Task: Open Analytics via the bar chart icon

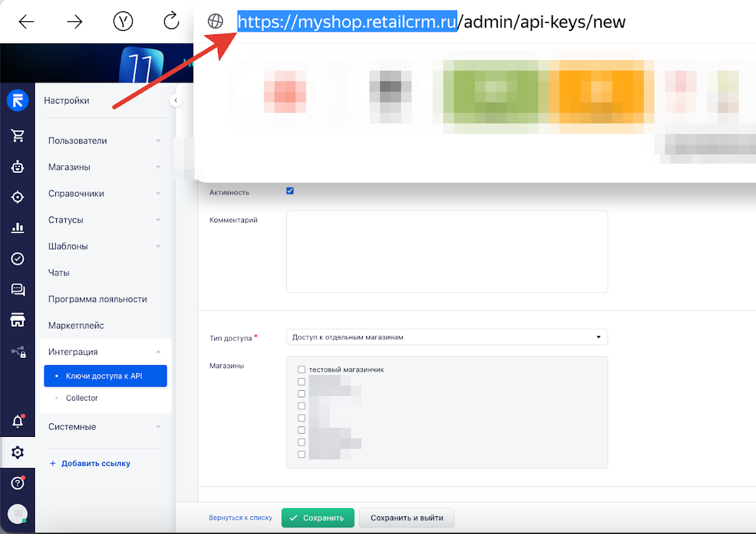Action: 18,227
